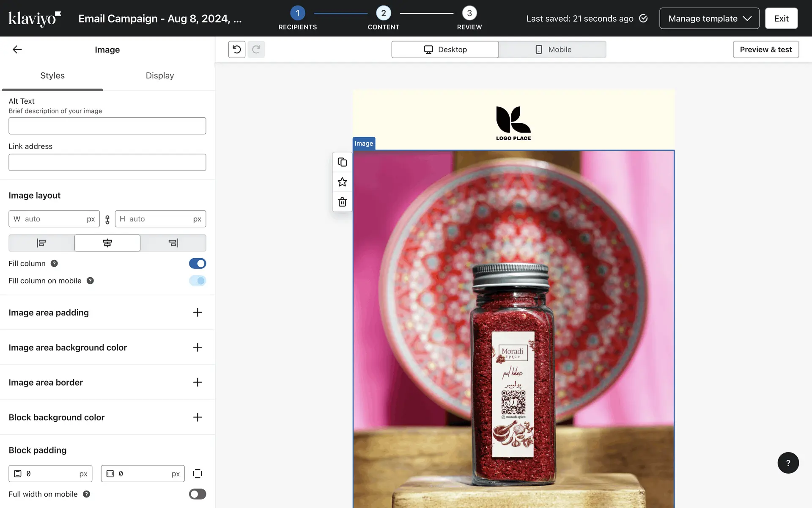Align image right
Viewport: 812px width, 508px height.
(173, 243)
